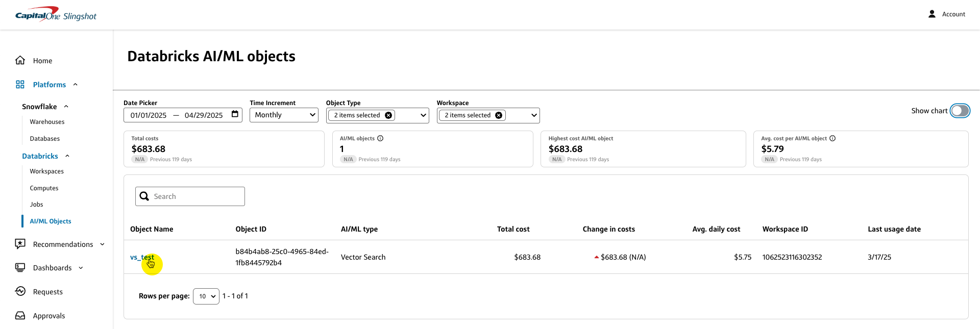Collapse the Databricks section chevron
The image size is (980, 329).
click(67, 156)
